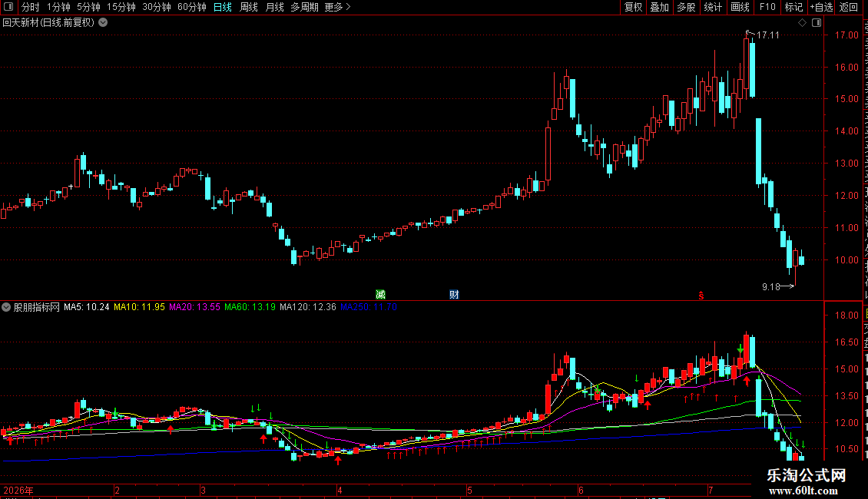The image size is (868, 499).
Task: Select the 1分钟 period
Action: pyautogui.click(x=58, y=7)
